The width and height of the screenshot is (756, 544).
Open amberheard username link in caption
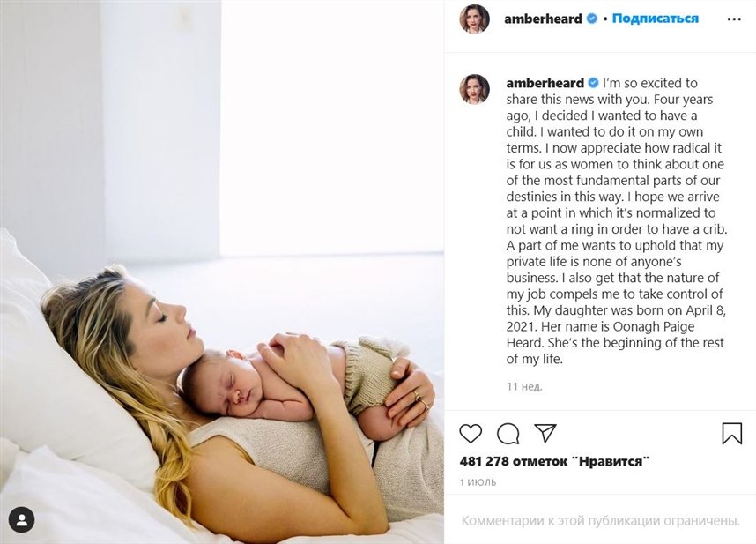pyautogui.click(x=545, y=83)
